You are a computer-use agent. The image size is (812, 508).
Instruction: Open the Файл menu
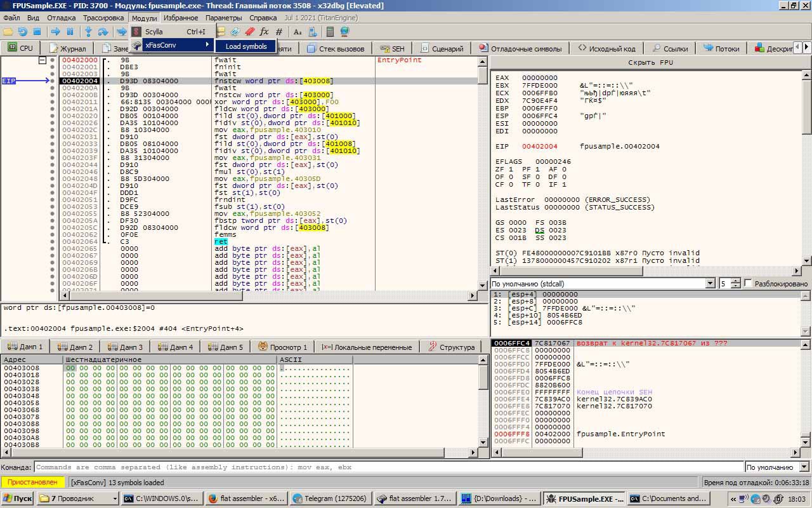(11, 18)
